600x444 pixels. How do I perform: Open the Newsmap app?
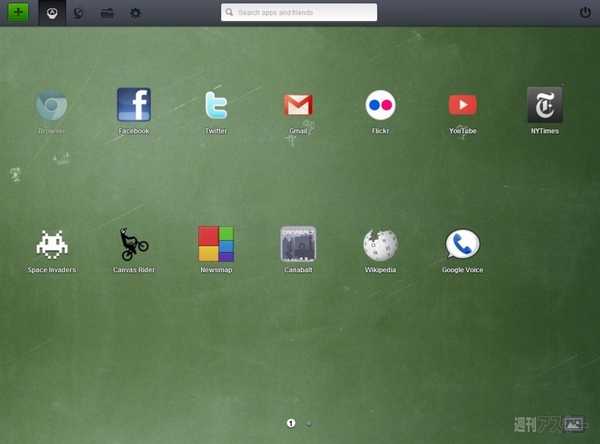(x=216, y=244)
